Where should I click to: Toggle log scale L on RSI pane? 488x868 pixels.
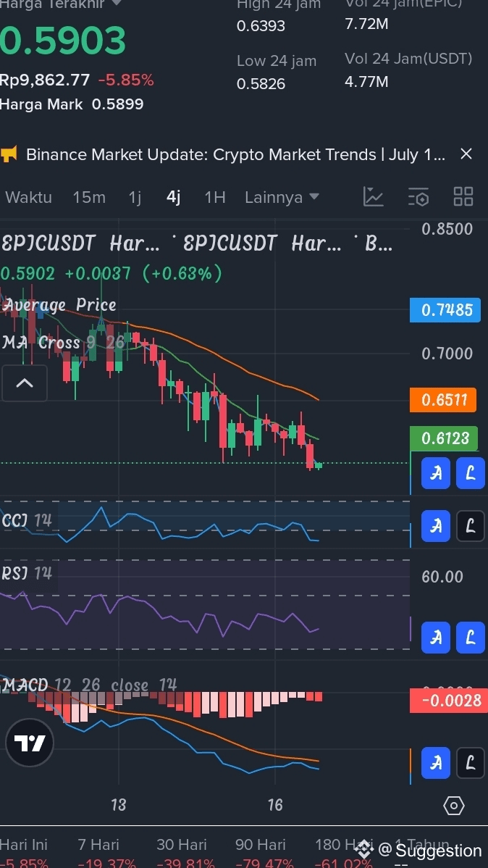pos(471,638)
